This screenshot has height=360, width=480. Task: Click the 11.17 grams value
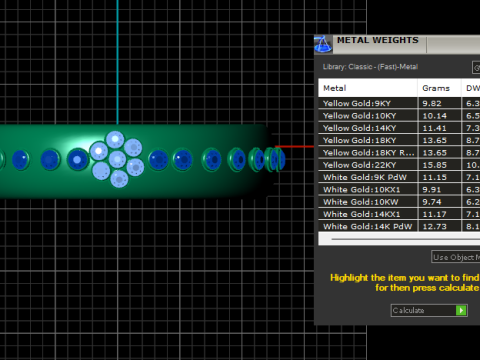pyautogui.click(x=435, y=214)
